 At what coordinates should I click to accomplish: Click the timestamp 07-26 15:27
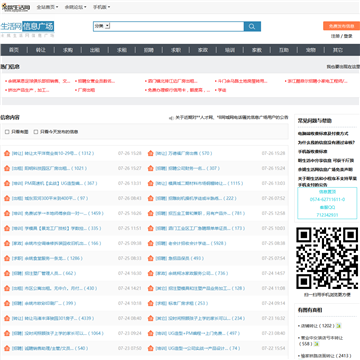click(130, 168)
